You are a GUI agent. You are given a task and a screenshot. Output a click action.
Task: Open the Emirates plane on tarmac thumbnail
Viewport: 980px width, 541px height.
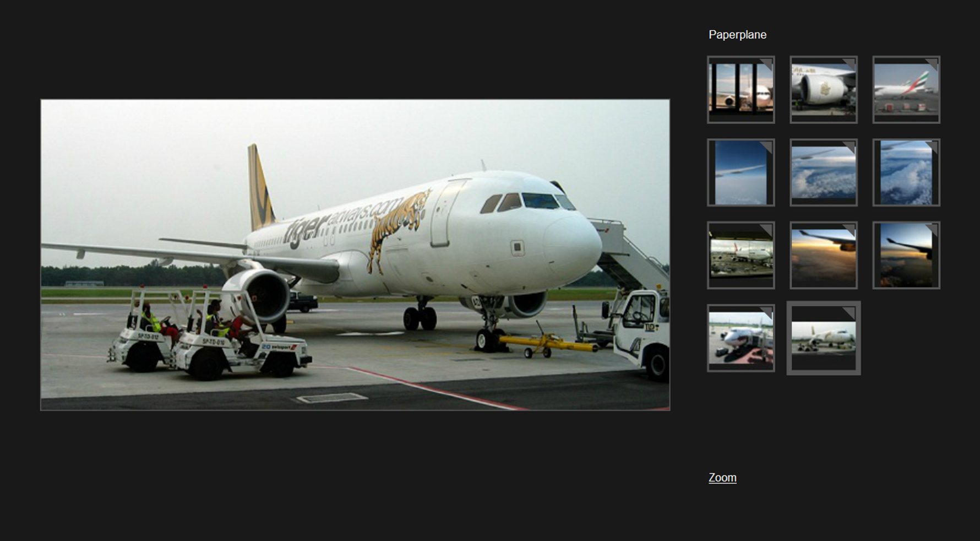[x=906, y=89]
